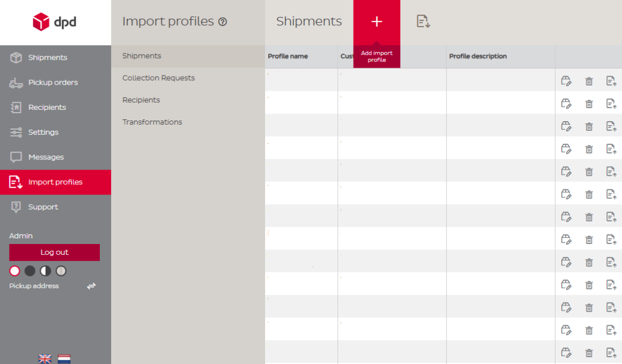Switch language with the UK flag

click(x=45, y=359)
